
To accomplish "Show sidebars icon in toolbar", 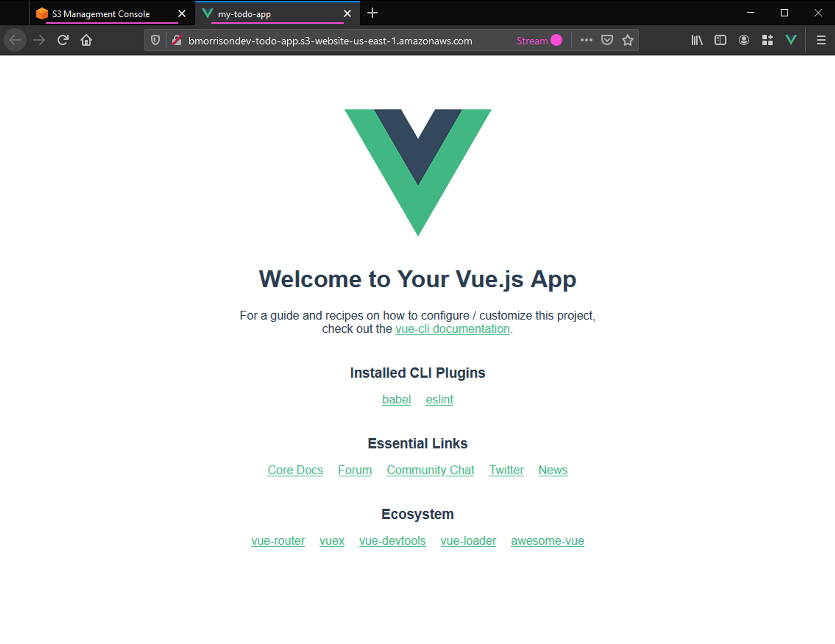I will tap(720, 40).
